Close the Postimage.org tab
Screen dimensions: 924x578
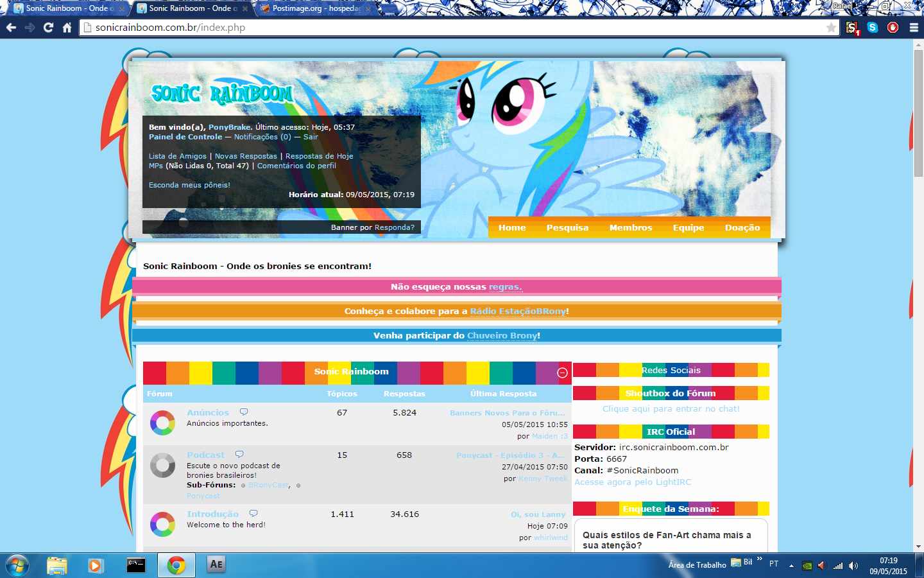[x=369, y=9]
